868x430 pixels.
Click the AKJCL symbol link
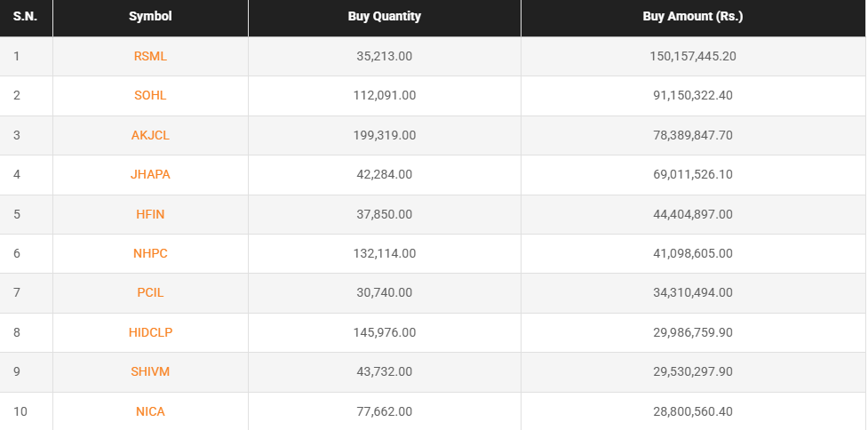tap(150, 135)
